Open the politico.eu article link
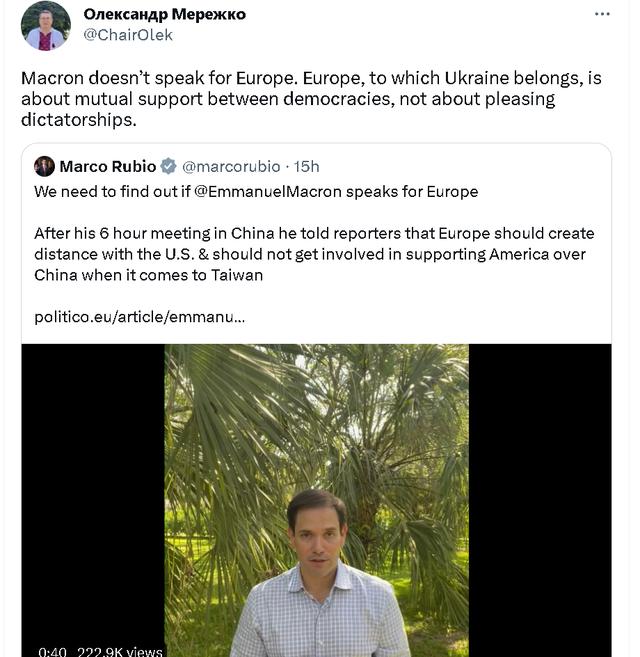The image size is (640, 657). [139, 316]
